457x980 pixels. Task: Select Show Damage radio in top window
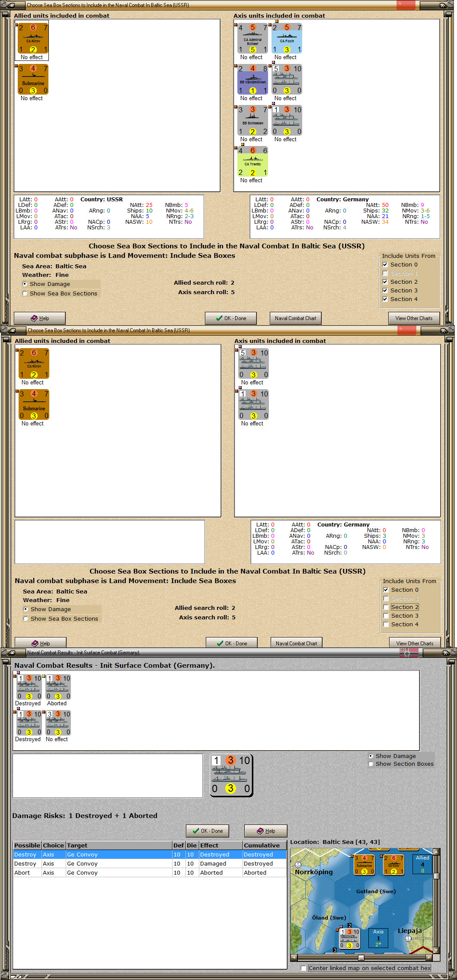[25, 284]
